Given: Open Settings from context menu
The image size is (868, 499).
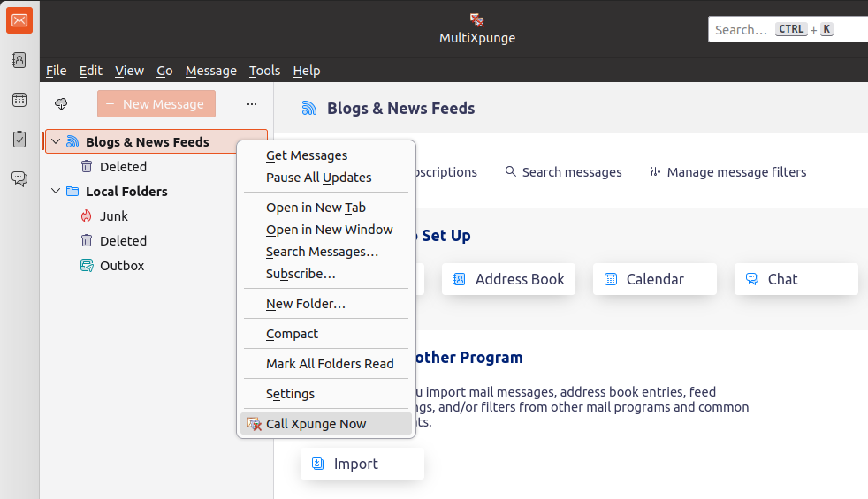Looking at the screenshot, I should click(x=326, y=393).
